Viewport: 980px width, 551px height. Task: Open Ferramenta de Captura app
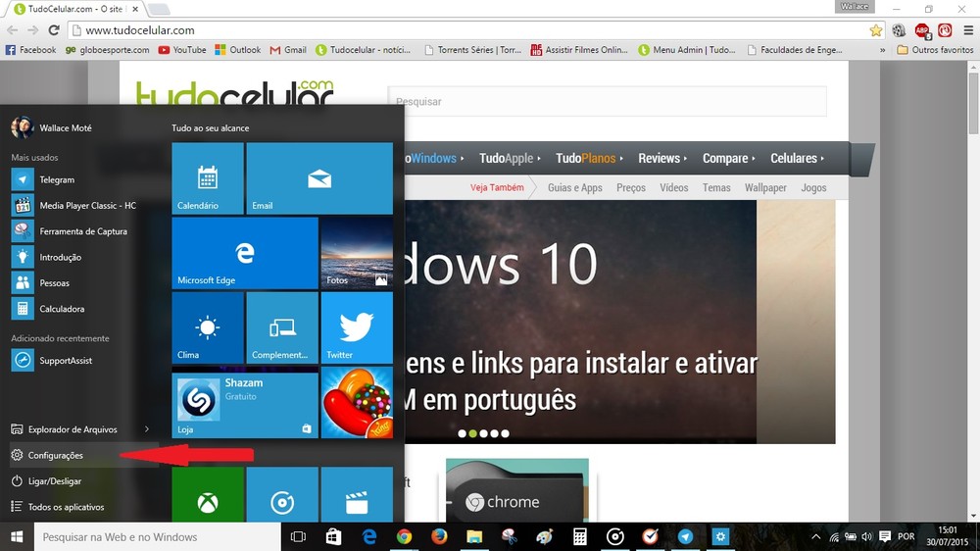pos(82,231)
